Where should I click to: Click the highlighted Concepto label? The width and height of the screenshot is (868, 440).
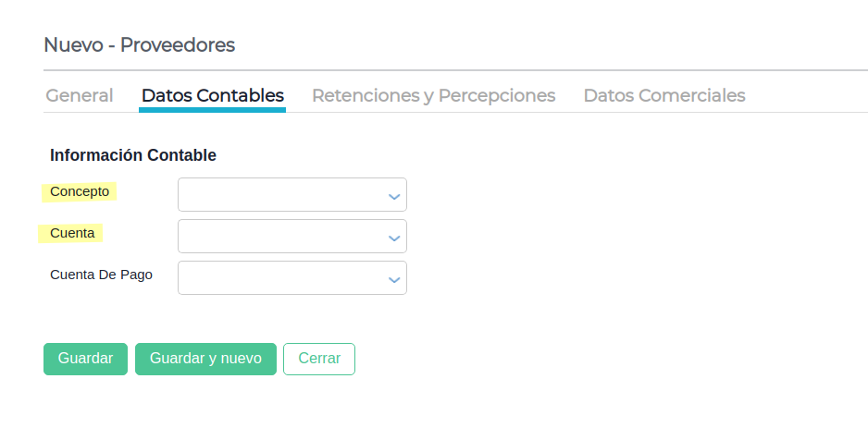tap(80, 191)
